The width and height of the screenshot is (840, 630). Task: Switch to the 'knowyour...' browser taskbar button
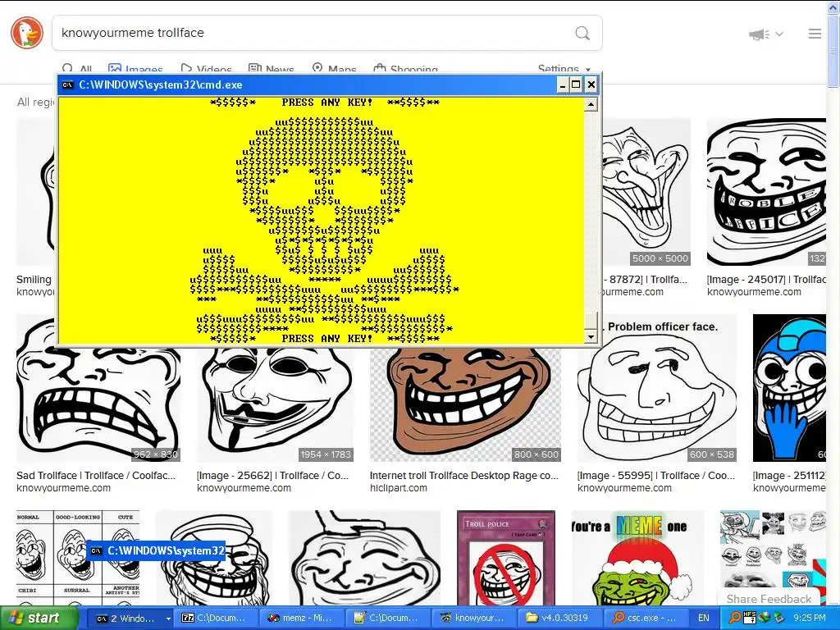(x=475, y=619)
